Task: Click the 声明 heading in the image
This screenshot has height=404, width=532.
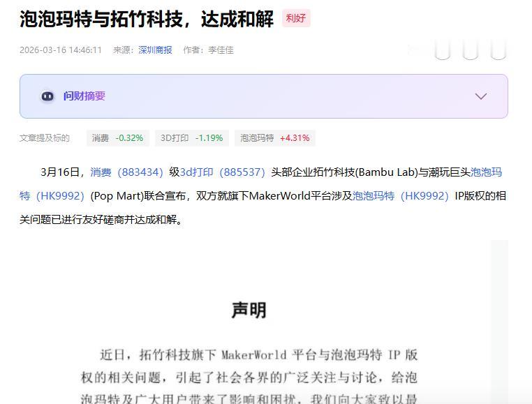Action: (249, 310)
